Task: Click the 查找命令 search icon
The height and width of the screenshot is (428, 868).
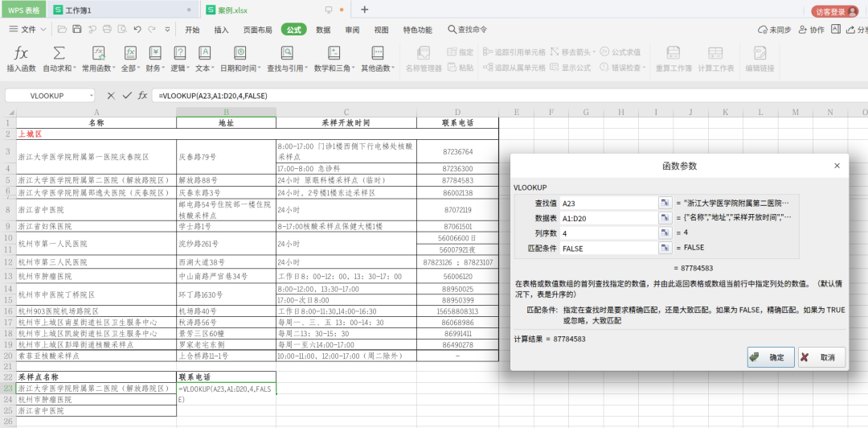Action: tap(452, 30)
